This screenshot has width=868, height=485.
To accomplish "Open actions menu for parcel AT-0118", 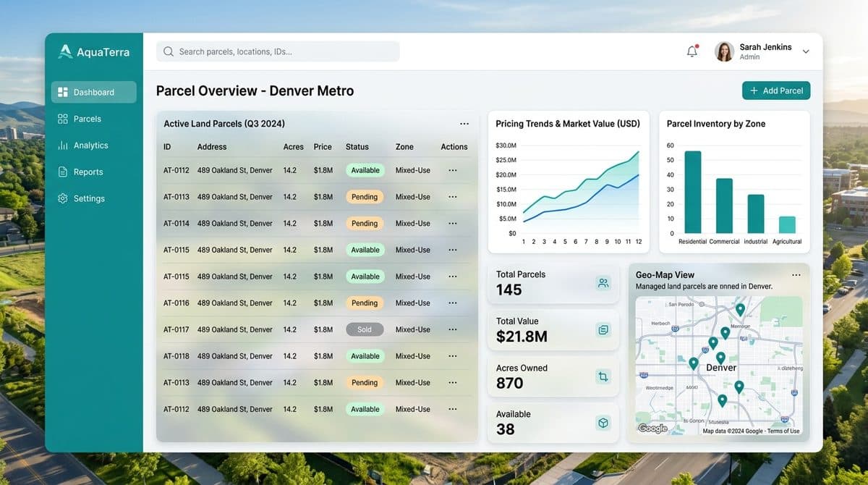I will coord(453,356).
